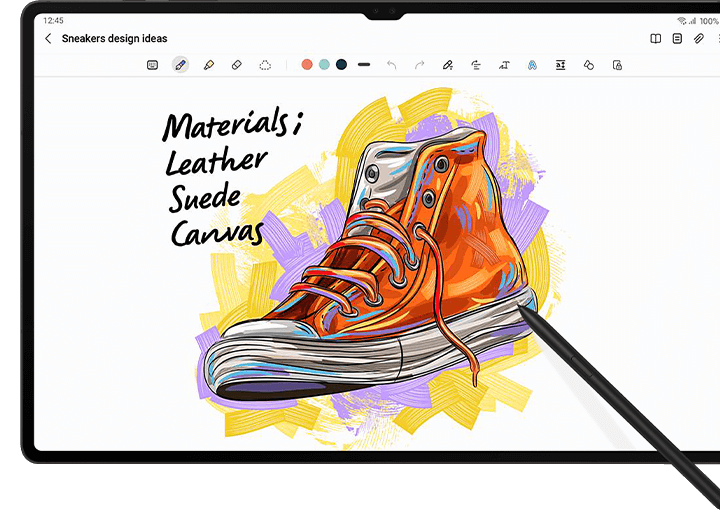Screen dimensions: 720x511
Task: Tap the lock canvas icon
Action: point(617,65)
